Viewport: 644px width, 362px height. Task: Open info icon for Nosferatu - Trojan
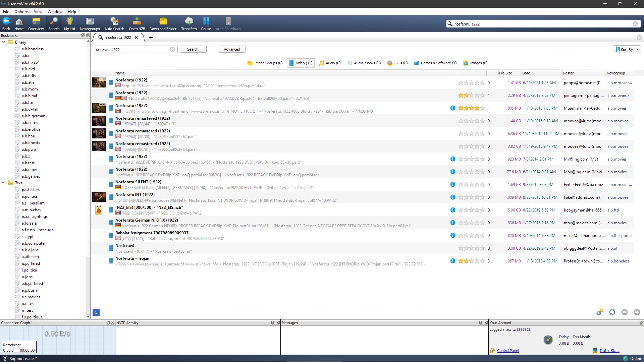coord(453,261)
